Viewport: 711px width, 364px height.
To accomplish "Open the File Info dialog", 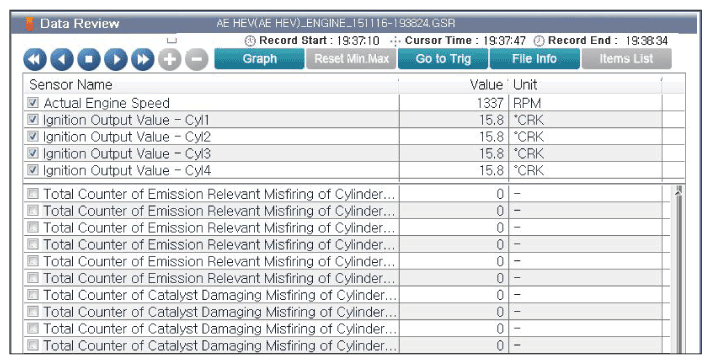I will (x=535, y=59).
